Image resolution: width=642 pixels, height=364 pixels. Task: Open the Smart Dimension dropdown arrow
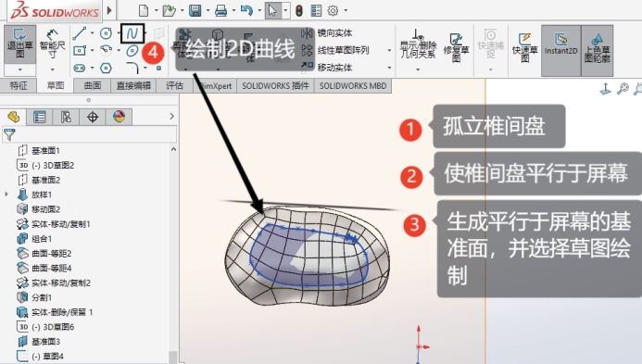(x=53, y=69)
